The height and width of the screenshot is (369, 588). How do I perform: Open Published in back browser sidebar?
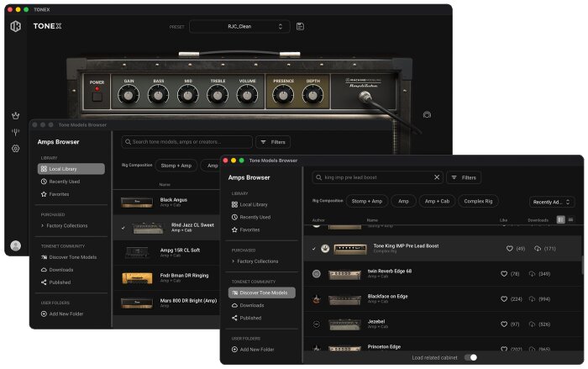click(56, 282)
